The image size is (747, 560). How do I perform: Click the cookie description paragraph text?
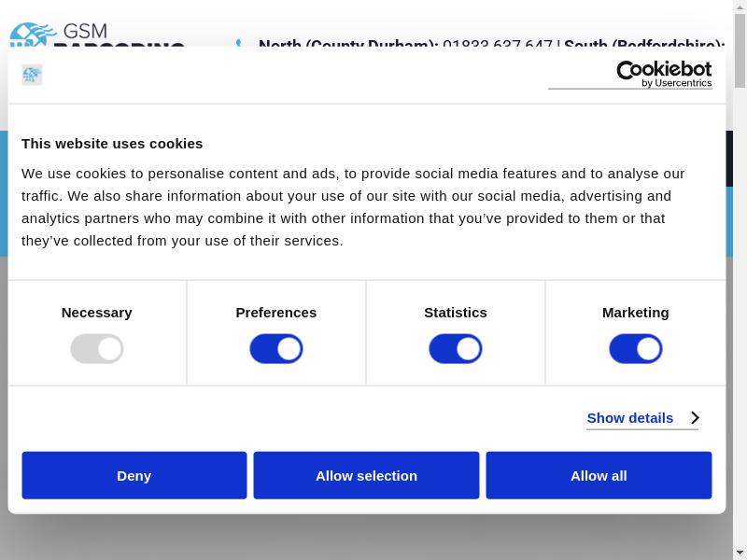(355, 206)
